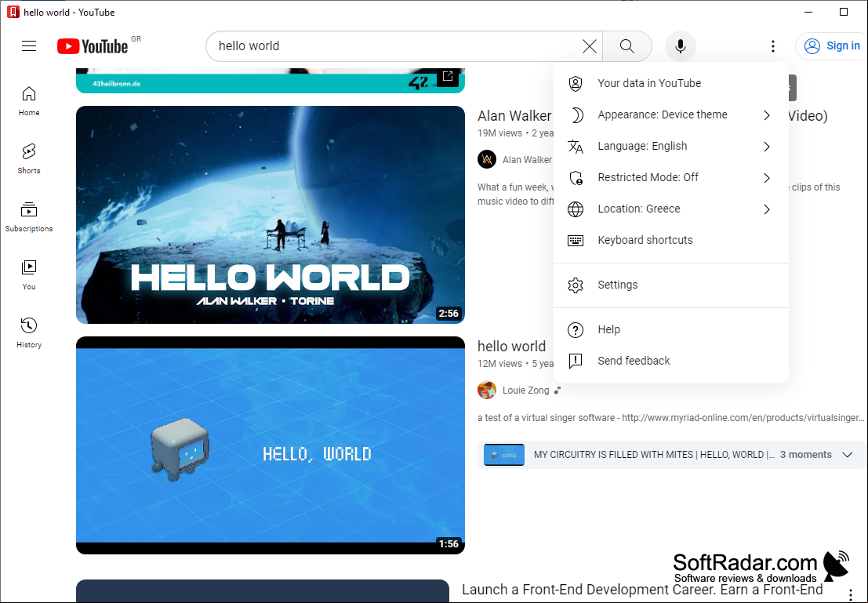This screenshot has width=868, height=603.
Task: Open Shorts from the sidebar
Action: pos(29,159)
